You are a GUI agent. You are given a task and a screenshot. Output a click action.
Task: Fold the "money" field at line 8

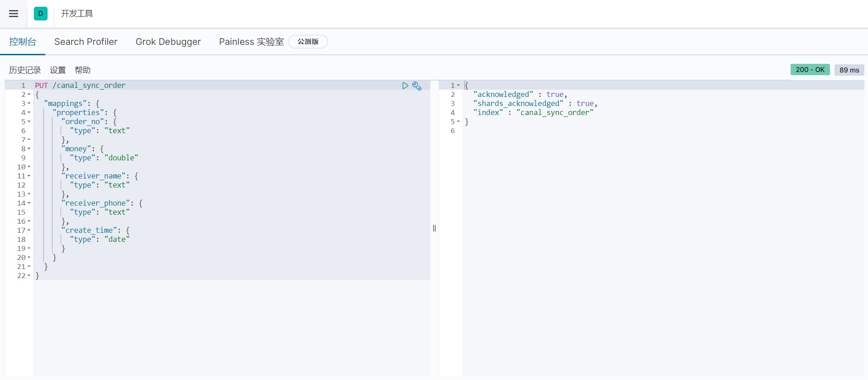pos(29,149)
